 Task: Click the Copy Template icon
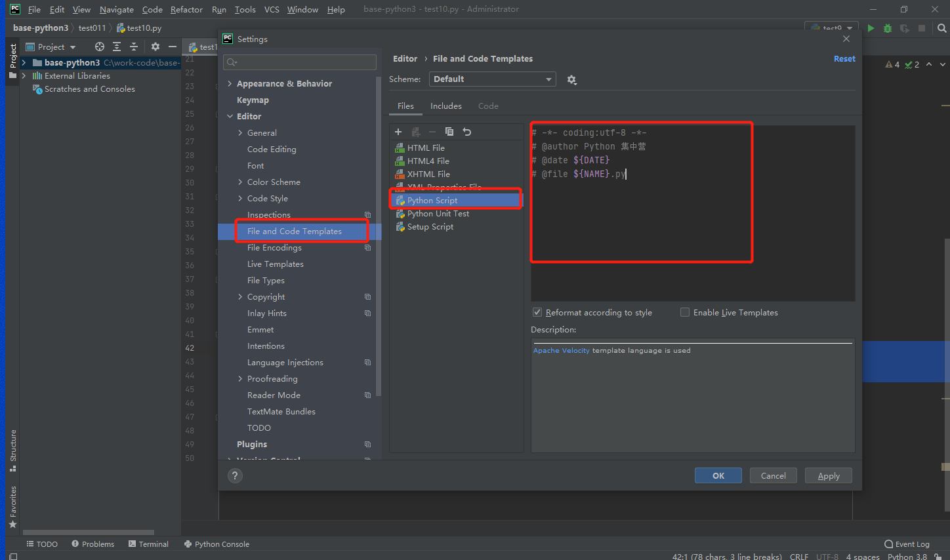pos(449,132)
